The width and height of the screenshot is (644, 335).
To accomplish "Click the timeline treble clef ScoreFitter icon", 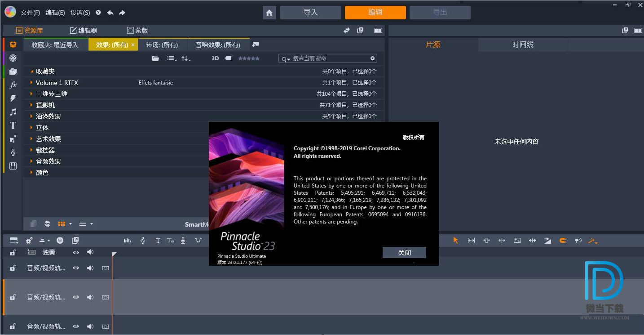I will tap(142, 241).
